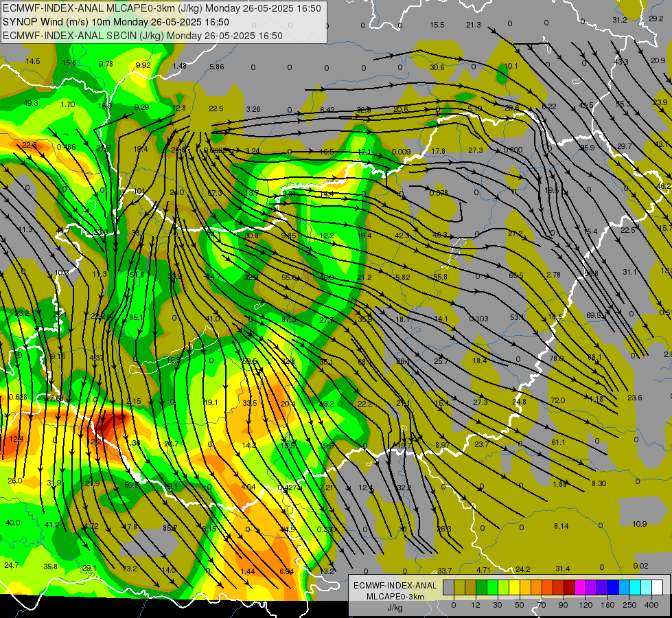Click the map value 73.2
The height and width of the screenshot is (618, 672).
130,569
